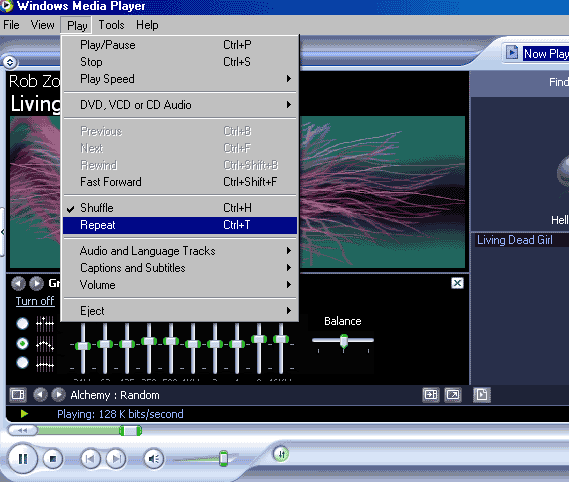Screen dimensions: 569x482
Task: Select next visualization next to Alchemy
Action: (x=58, y=395)
